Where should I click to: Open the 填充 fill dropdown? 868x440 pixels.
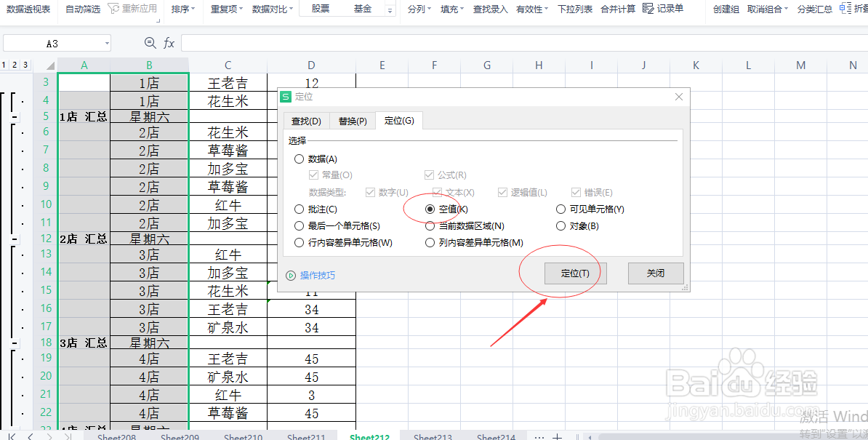pyautogui.click(x=452, y=9)
